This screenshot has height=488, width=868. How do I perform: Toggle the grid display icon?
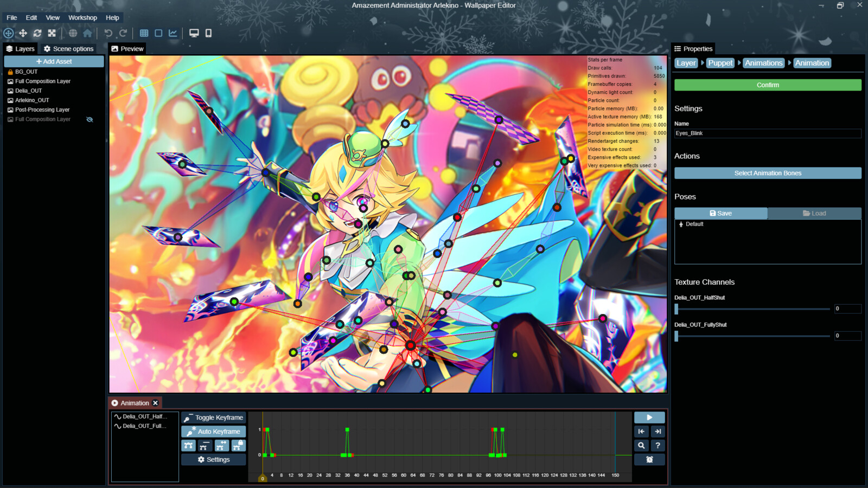click(x=144, y=33)
